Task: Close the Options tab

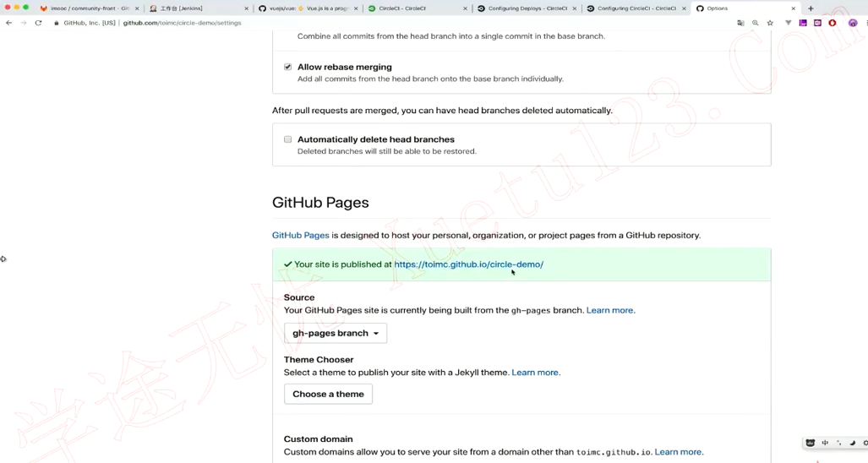Action: click(794, 8)
